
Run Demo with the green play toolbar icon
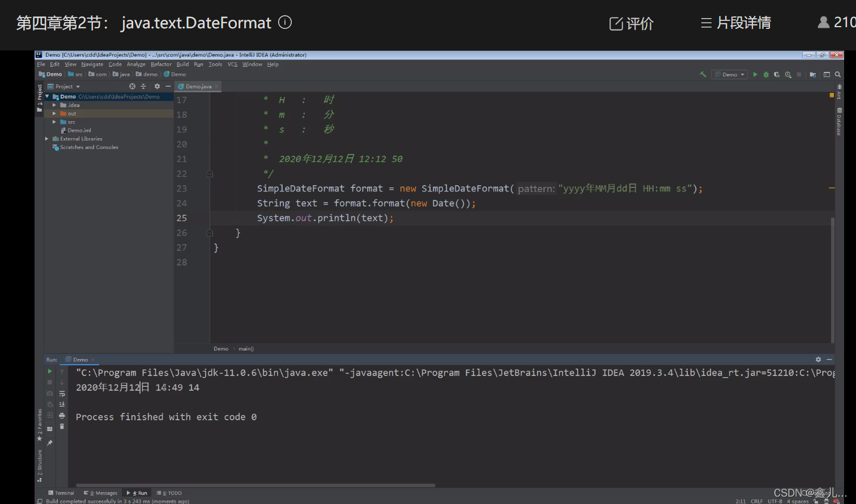click(x=755, y=74)
